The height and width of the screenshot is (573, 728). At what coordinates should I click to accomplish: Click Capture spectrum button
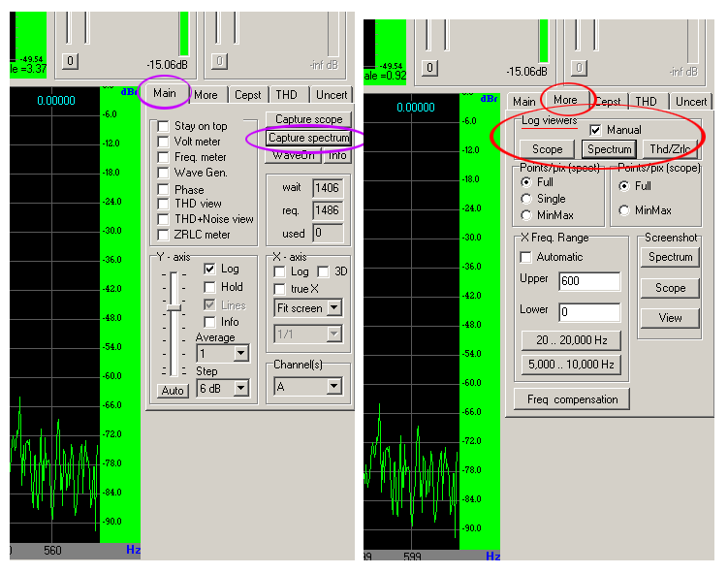coord(309,138)
